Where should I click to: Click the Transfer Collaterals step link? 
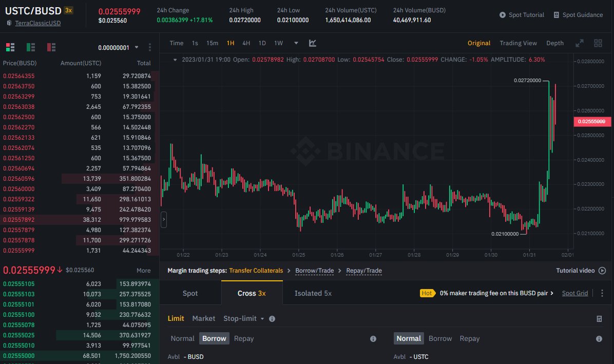click(256, 271)
